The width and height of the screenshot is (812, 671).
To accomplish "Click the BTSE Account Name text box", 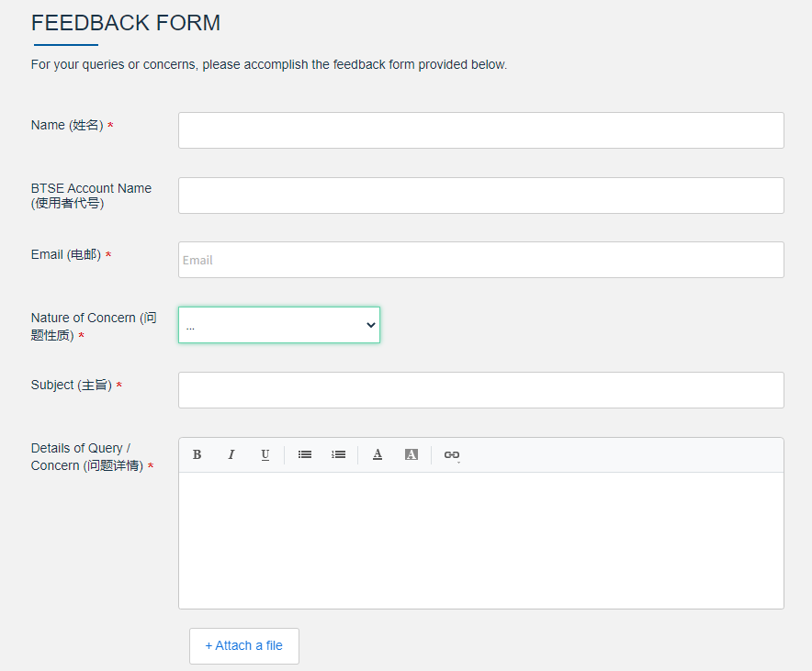I will click(x=480, y=196).
